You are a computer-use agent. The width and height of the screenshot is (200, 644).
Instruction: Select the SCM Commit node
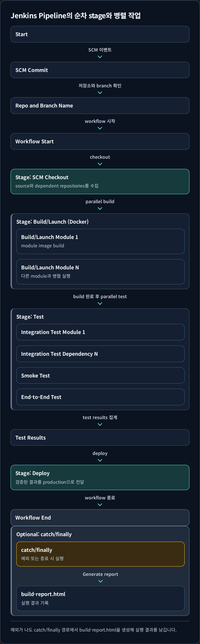click(x=100, y=70)
